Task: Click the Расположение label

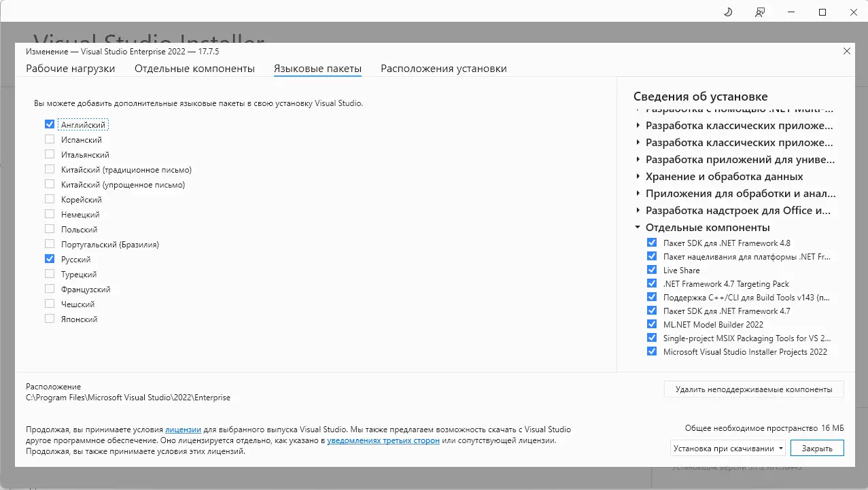Action: click(x=53, y=387)
